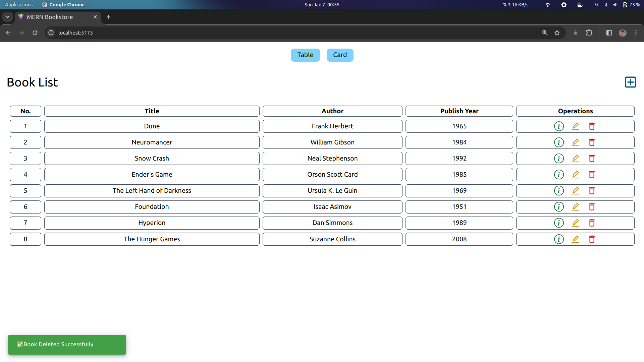The height and width of the screenshot is (362, 644).
Task: Delete the Hyperion book entry
Action: (592, 223)
